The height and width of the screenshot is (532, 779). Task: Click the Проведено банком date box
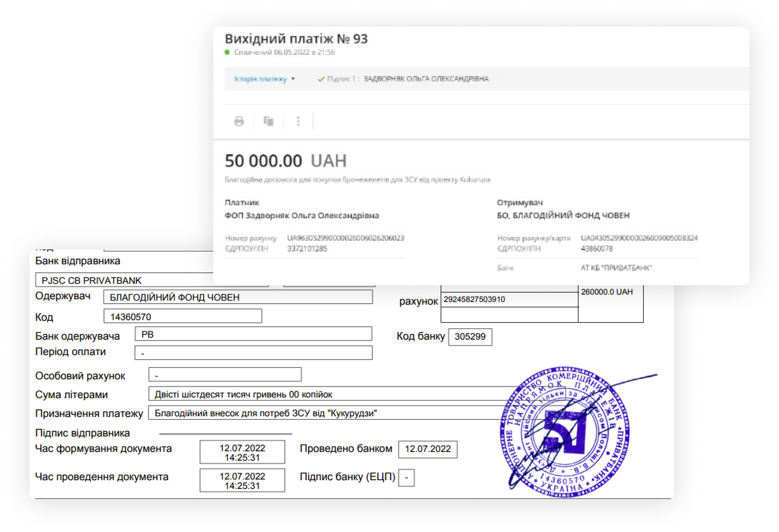(x=428, y=449)
